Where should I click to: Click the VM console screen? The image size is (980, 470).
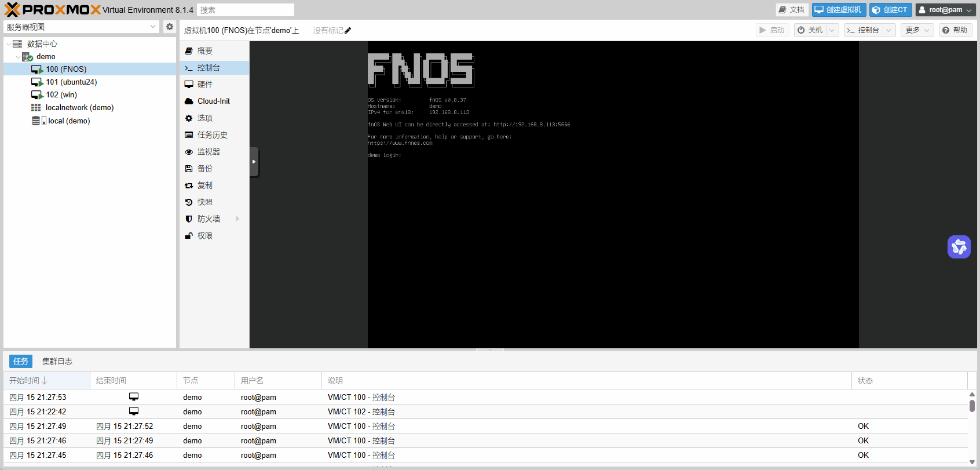tap(613, 195)
